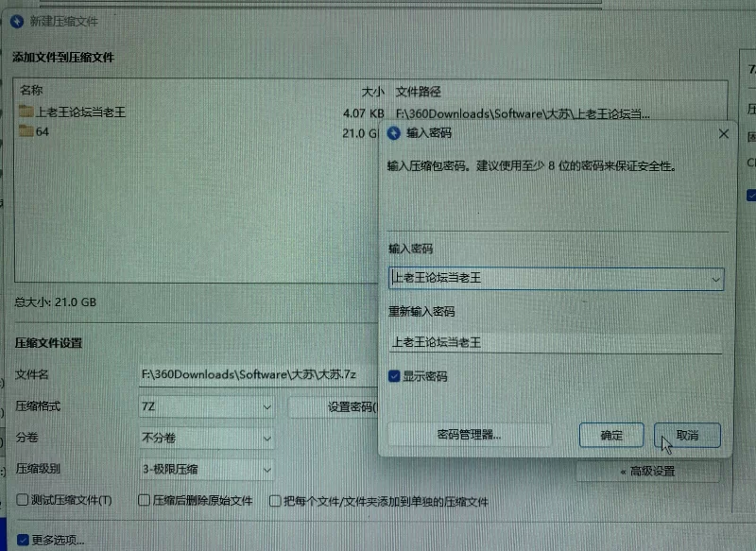Open the password history dropdown arrow

[x=717, y=279]
